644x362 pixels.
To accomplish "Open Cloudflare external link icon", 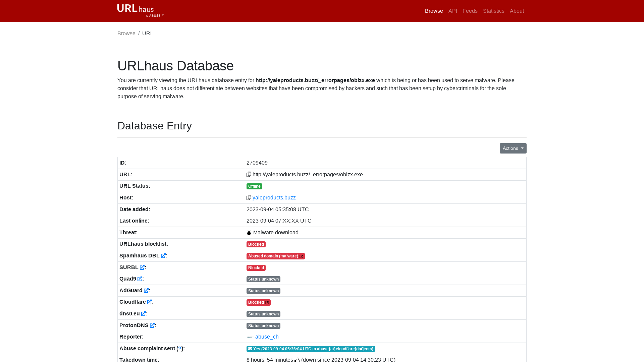I will (x=150, y=302).
